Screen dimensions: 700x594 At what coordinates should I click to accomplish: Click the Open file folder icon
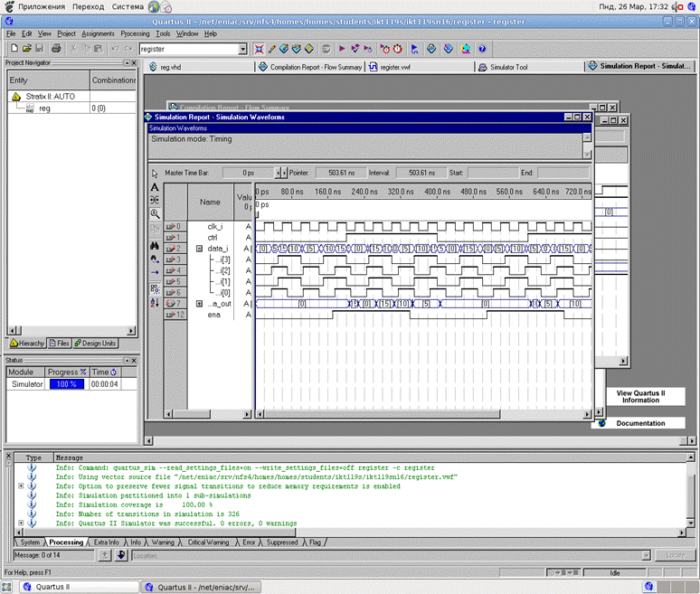27,49
